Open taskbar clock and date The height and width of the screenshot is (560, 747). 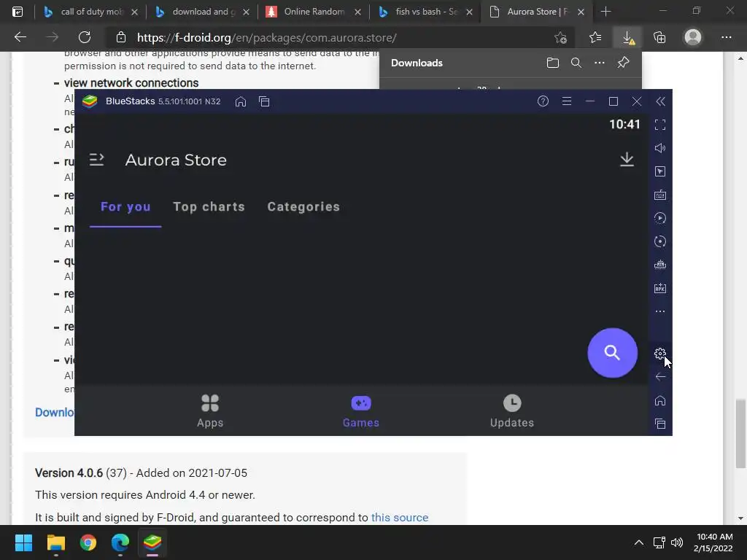tap(713, 542)
